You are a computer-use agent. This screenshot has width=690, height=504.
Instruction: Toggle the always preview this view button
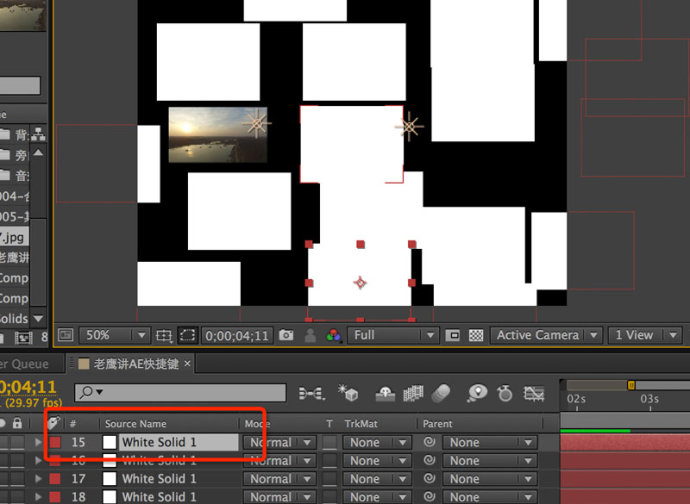click(x=66, y=335)
